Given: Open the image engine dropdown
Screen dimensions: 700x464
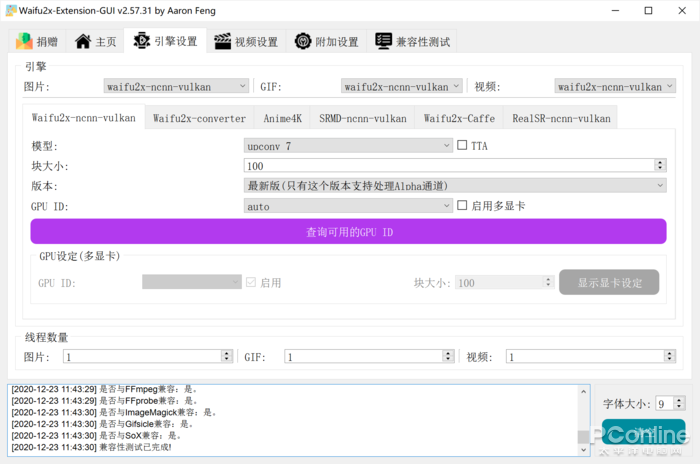Looking at the screenshot, I should tap(177, 87).
